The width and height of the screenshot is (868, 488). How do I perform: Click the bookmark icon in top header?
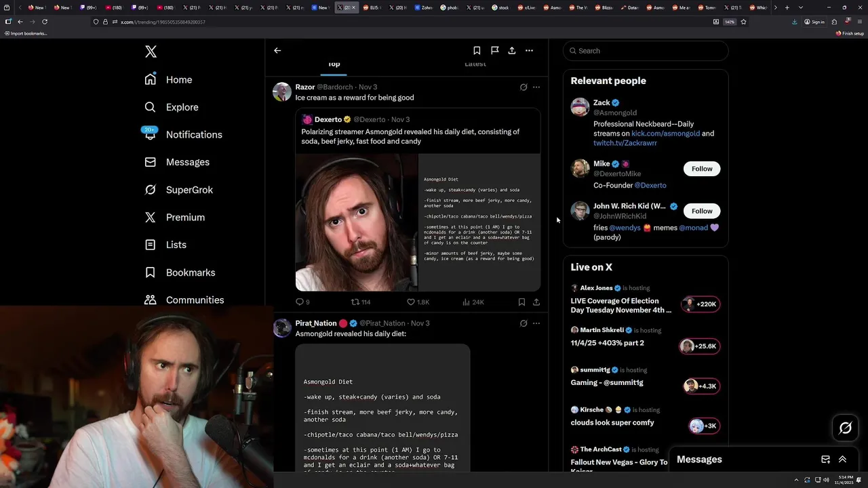(x=477, y=50)
